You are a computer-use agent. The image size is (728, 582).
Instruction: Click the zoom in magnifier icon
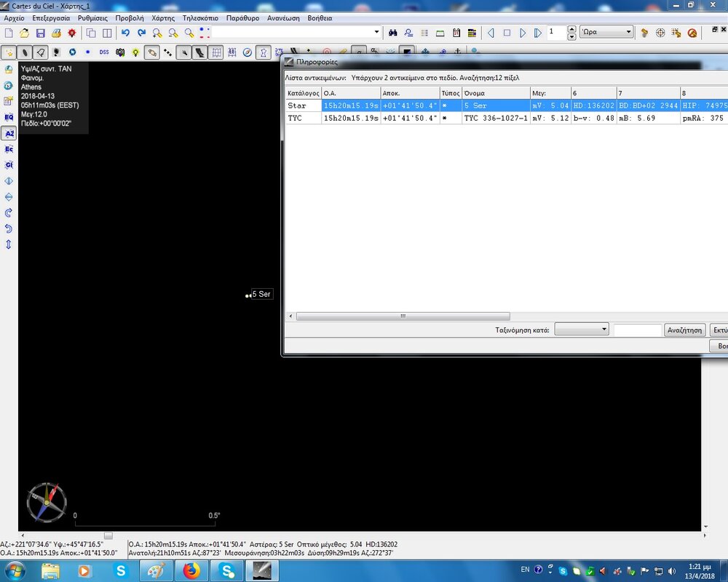click(x=157, y=33)
